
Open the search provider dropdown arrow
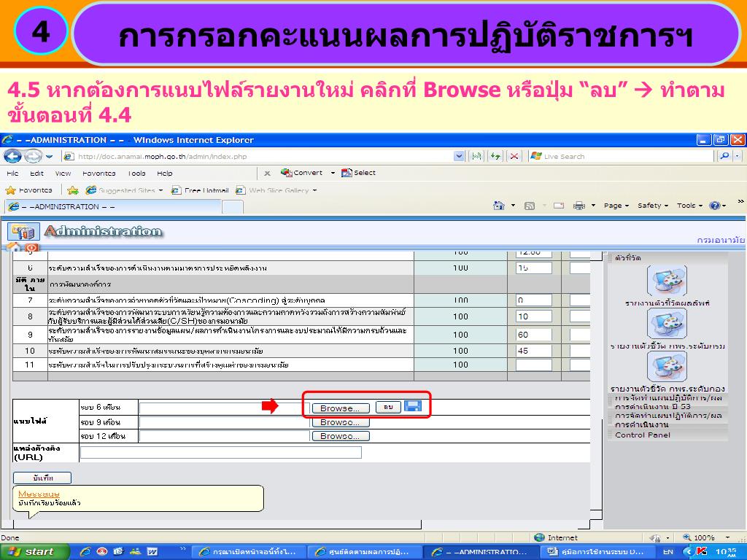(738, 156)
